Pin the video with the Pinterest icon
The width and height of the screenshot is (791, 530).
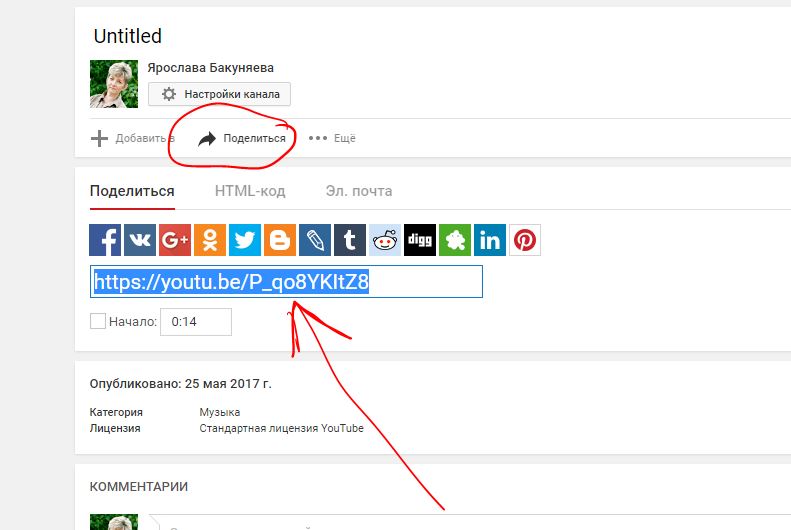[525, 240]
